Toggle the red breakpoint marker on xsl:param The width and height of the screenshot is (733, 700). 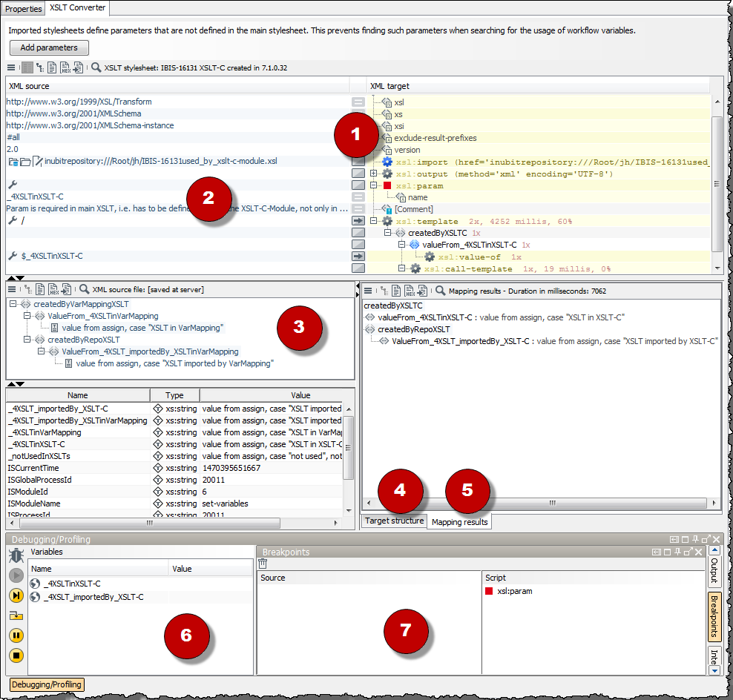pos(387,185)
